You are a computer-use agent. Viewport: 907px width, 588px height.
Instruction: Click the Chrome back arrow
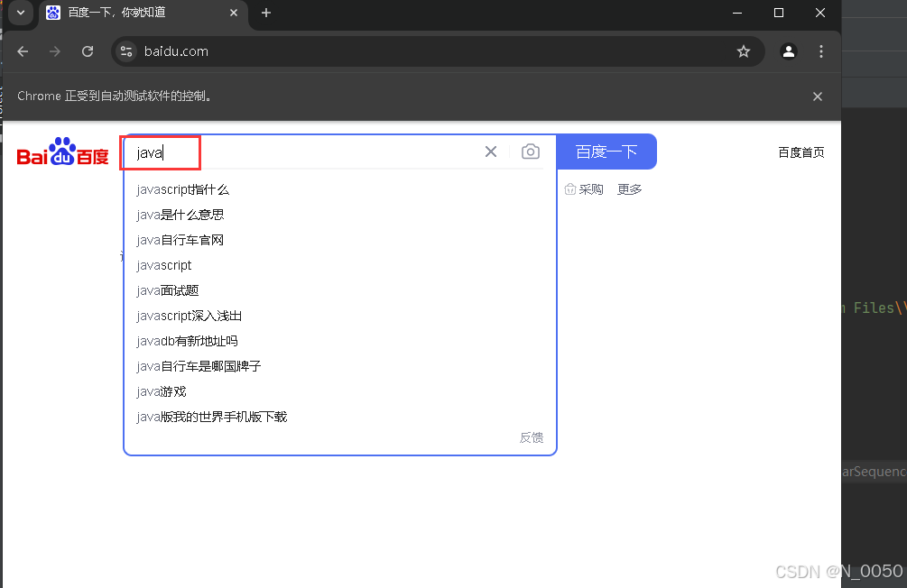[23, 51]
